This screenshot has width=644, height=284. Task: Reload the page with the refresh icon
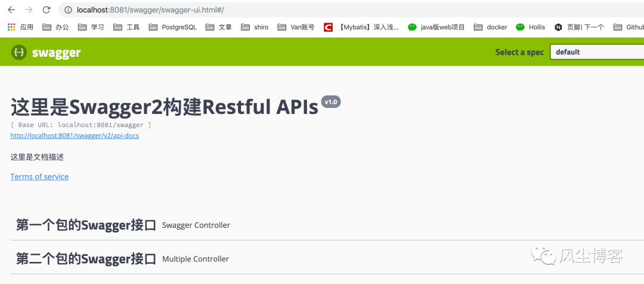click(x=47, y=10)
